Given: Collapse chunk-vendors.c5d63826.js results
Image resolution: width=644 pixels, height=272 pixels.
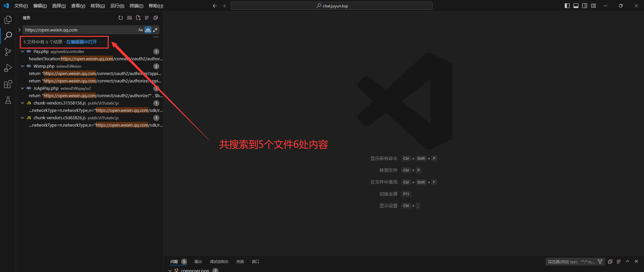Looking at the screenshot, I should coord(22,118).
